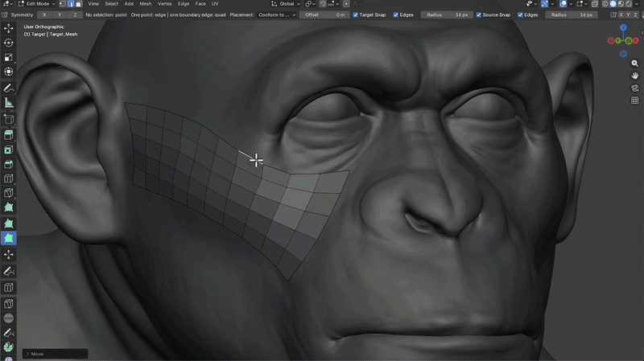Open the Mesh menu
Image resolution: width=644 pixels, height=361 pixels.
tap(146, 4)
